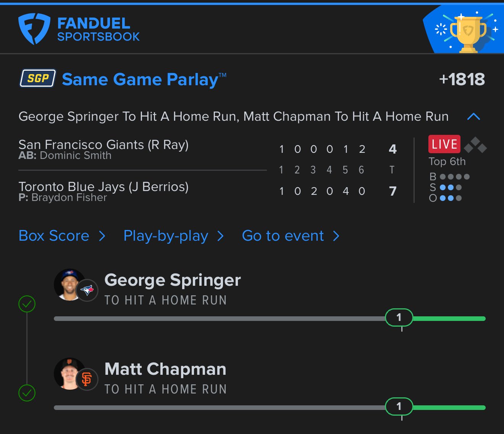504x434 pixels.
Task: Click the +1818 parlay odds
Action: (462, 79)
